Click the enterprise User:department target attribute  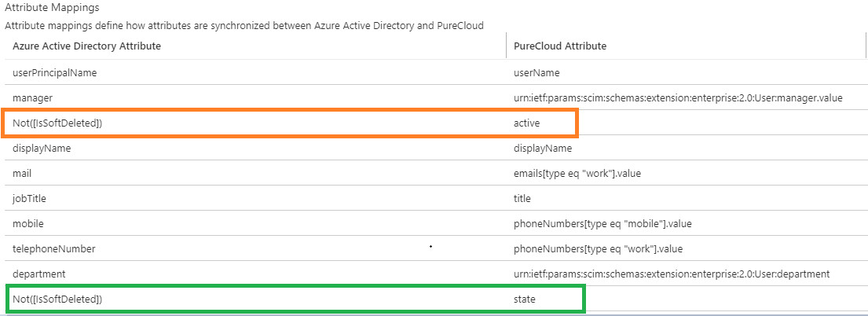tap(672, 274)
